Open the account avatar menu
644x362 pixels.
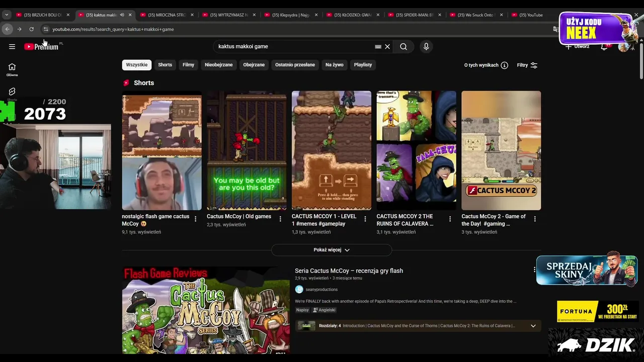tap(624, 47)
